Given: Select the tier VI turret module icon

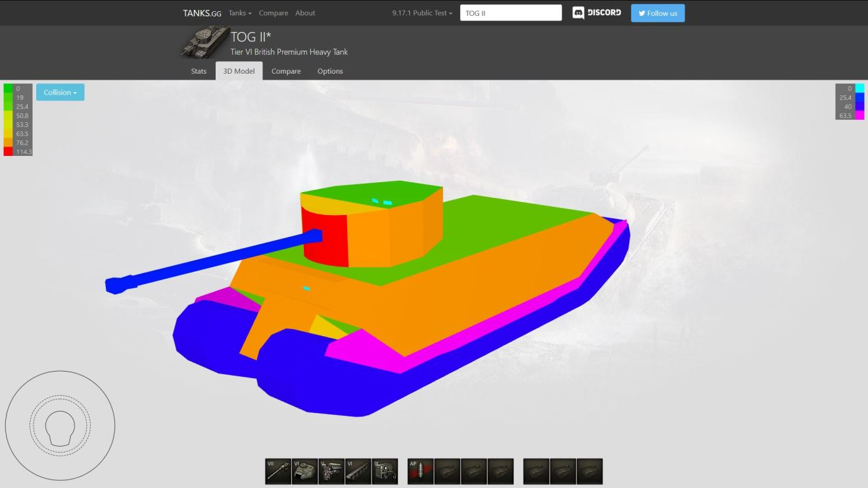Looking at the screenshot, I should [x=305, y=472].
